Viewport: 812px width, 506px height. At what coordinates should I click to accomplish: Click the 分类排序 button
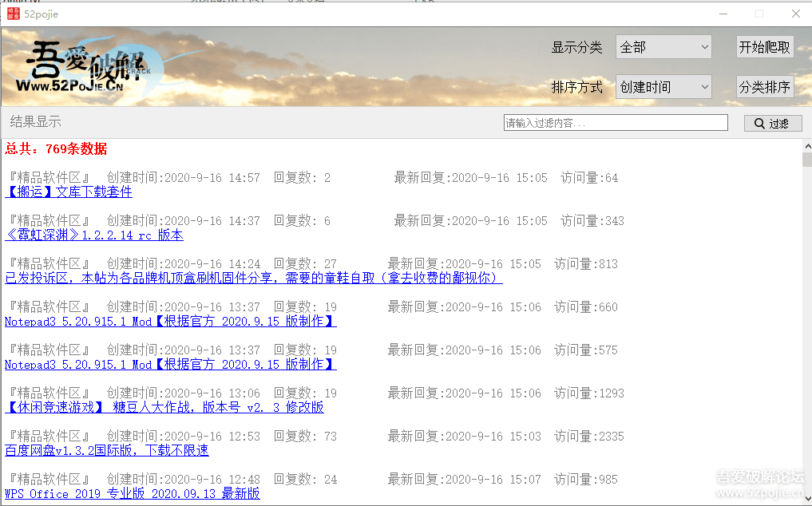(x=764, y=87)
